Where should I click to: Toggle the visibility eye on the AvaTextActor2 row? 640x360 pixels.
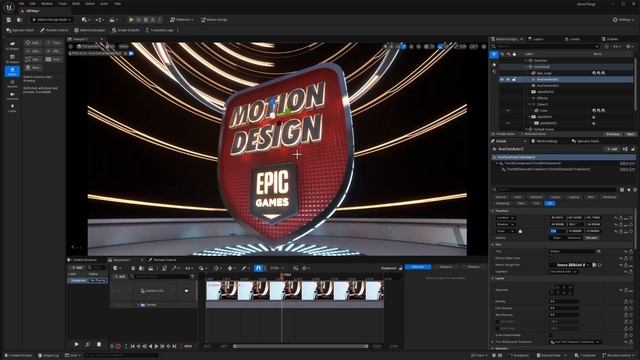pyautogui.click(x=502, y=80)
